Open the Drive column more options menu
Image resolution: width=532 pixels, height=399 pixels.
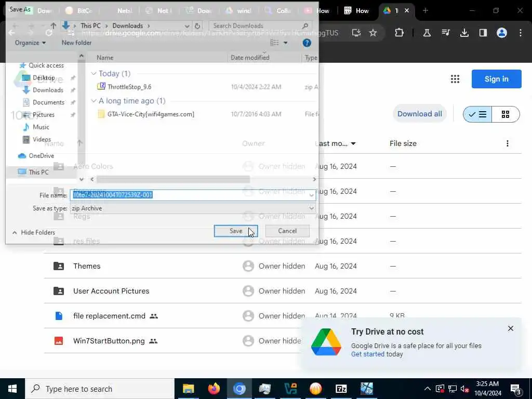507,143
